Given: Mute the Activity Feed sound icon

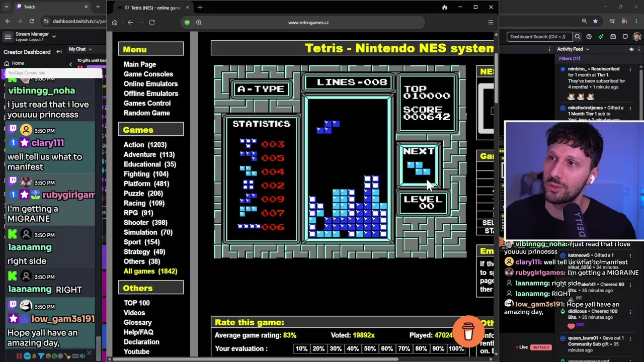Looking at the screenshot, I should coord(631,49).
